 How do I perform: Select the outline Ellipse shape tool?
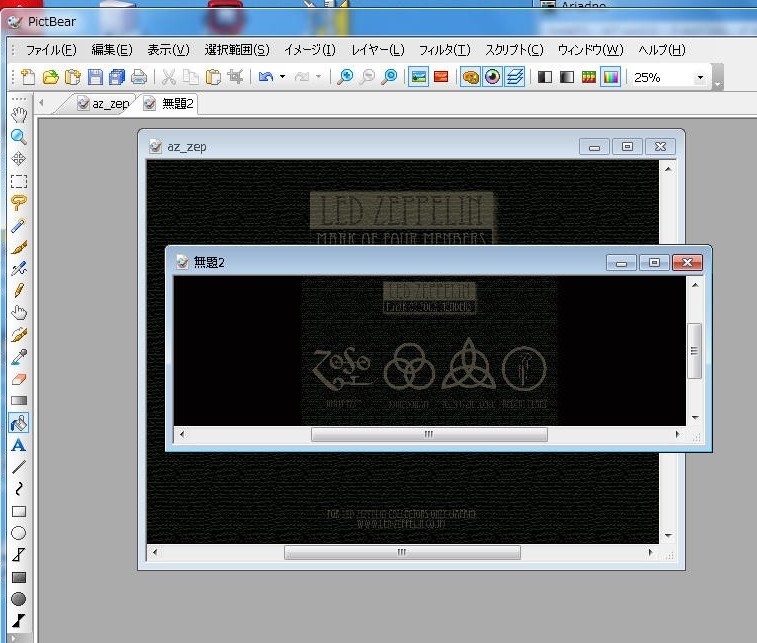coord(19,533)
